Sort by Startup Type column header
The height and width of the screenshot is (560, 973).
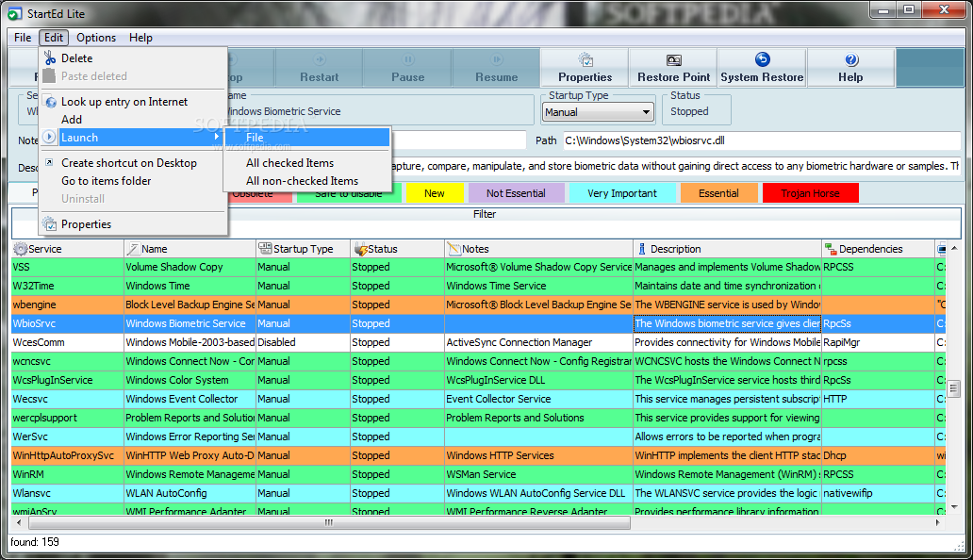pyautogui.click(x=303, y=249)
